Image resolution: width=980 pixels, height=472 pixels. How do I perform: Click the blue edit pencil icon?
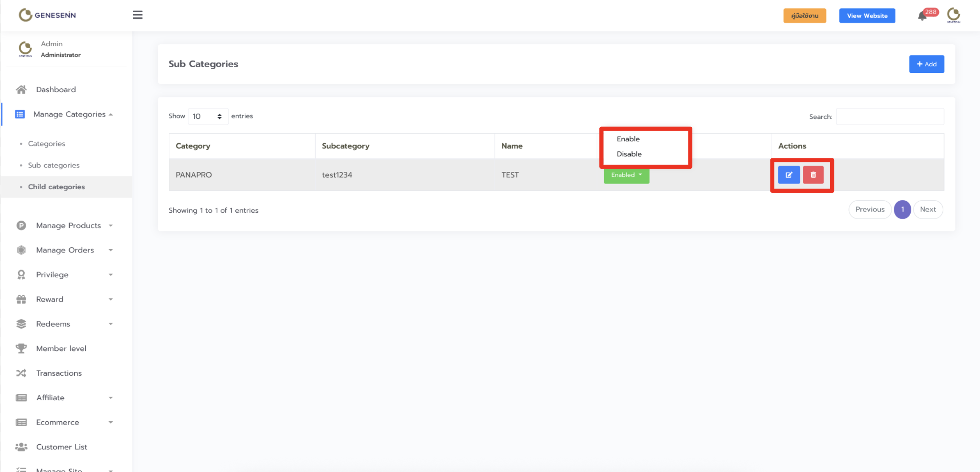tap(789, 175)
